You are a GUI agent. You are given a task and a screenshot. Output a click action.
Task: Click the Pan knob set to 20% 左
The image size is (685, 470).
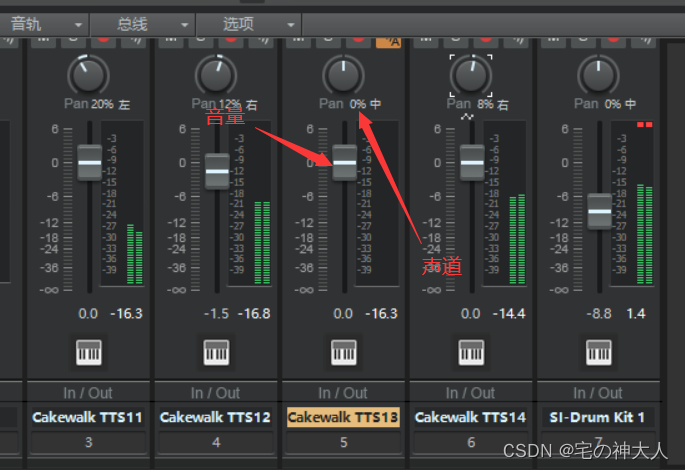click(88, 75)
